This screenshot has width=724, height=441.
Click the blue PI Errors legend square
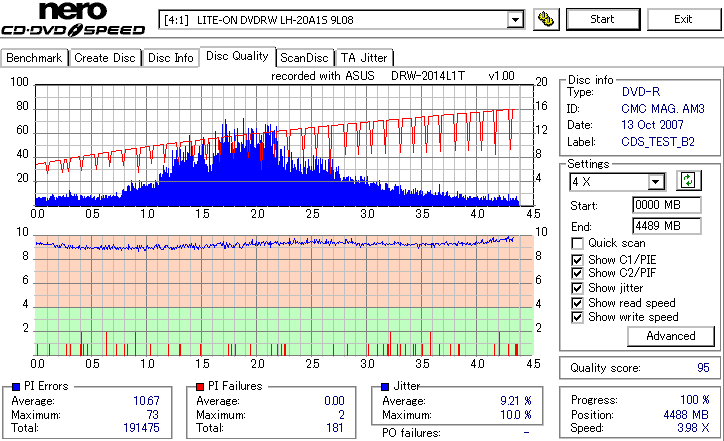click(x=16, y=387)
